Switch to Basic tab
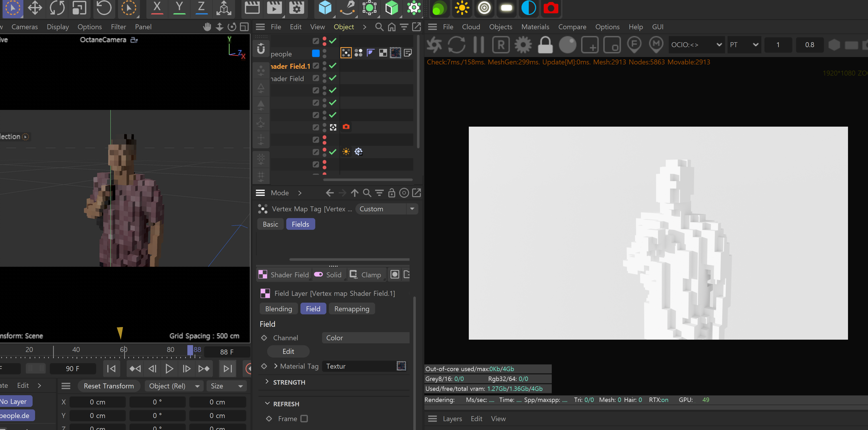The image size is (868, 430). pos(270,224)
